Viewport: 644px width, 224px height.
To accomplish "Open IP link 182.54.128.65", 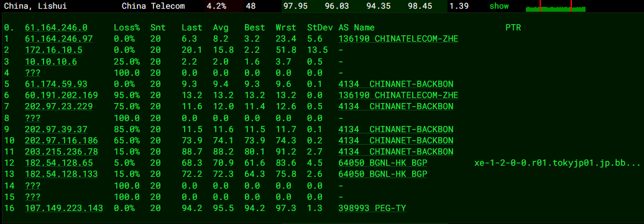I will [58, 163].
